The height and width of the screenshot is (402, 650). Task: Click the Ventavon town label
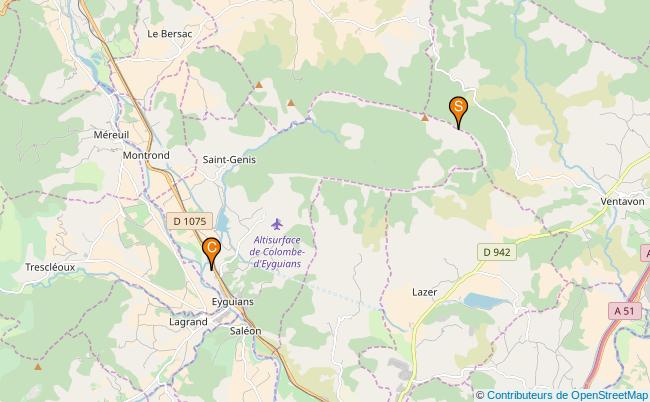(x=623, y=202)
